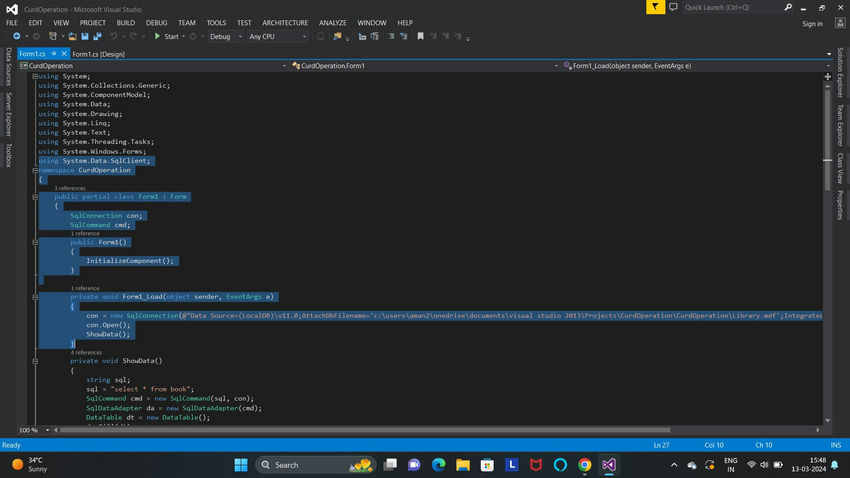This screenshot has height=478, width=850.
Task: Click the Visual Studio logo icon in title bar
Action: (12, 9)
